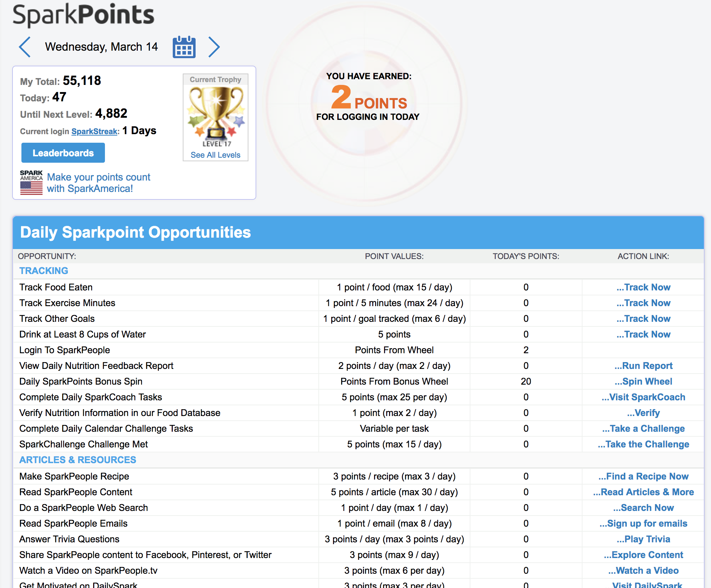Open the SparkStreak link

tap(94, 131)
